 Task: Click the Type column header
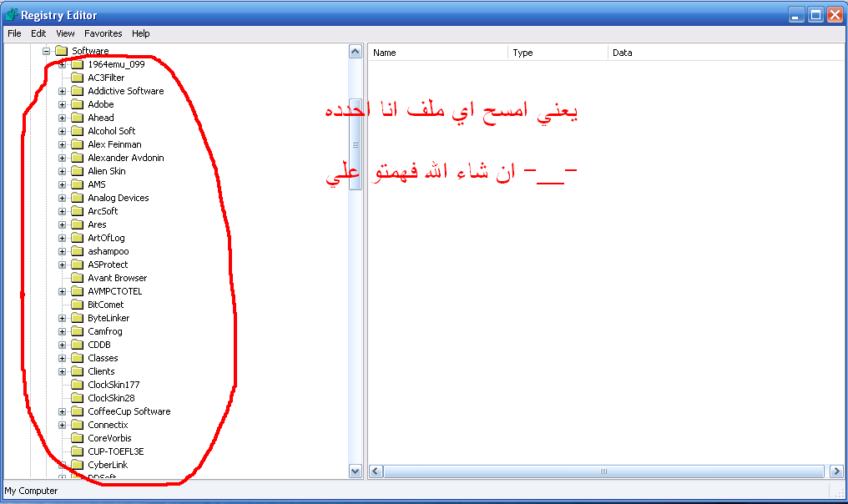point(558,53)
